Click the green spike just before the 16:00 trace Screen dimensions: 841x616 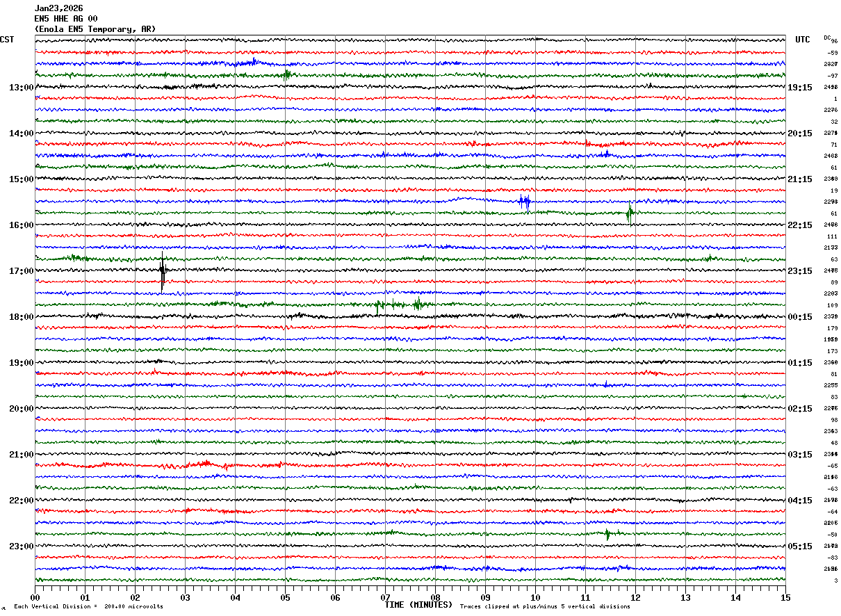[x=629, y=213]
